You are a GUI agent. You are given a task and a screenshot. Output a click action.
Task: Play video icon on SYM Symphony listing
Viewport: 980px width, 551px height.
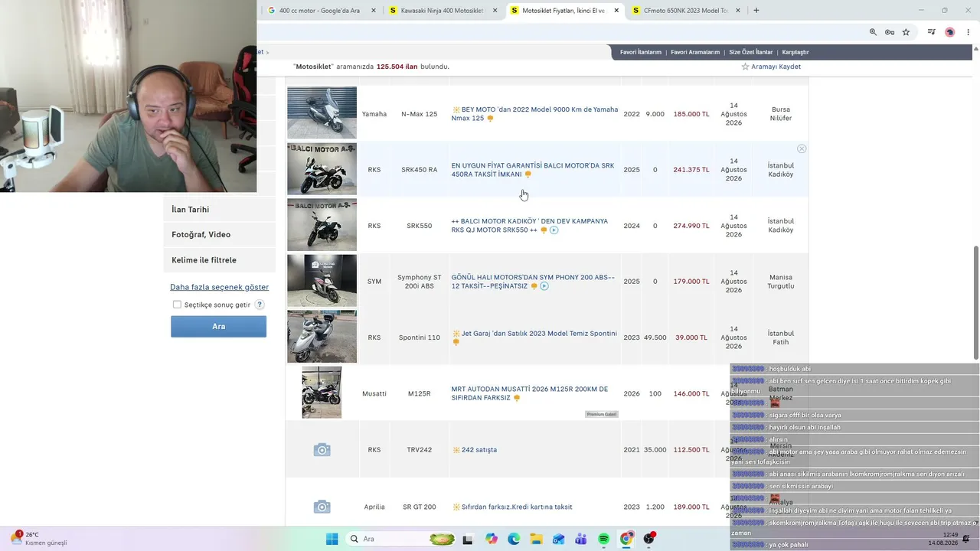[x=544, y=286]
